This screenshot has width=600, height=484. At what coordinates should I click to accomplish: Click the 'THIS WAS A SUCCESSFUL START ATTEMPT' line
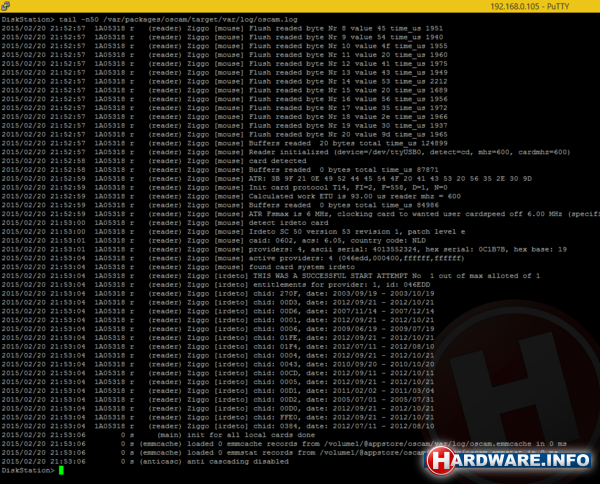pos(271,276)
